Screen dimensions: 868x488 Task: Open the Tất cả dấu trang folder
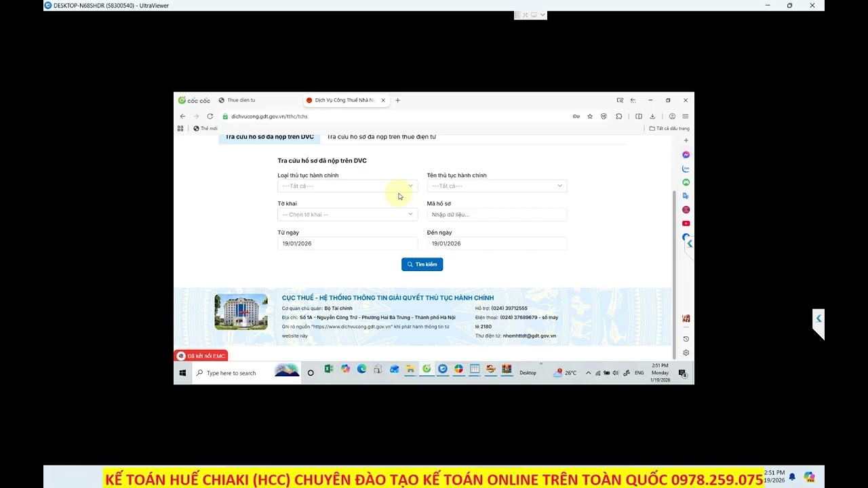click(669, 128)
